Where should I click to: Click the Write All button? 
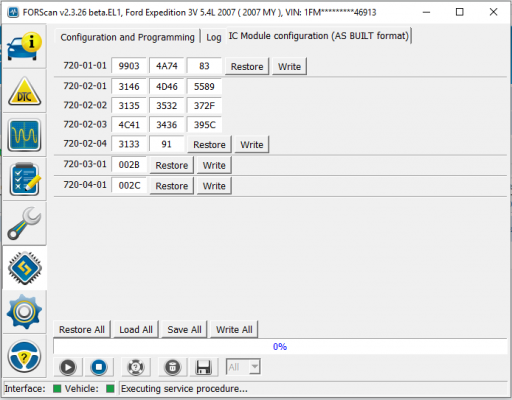tap(234, 329)
